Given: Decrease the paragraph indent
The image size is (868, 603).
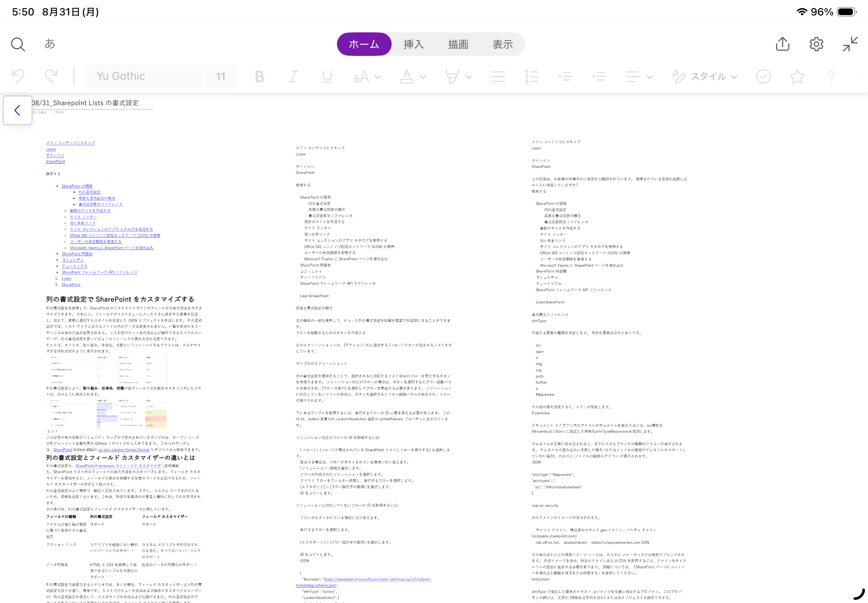Looking at the screenshot, I should pos(565,77).
